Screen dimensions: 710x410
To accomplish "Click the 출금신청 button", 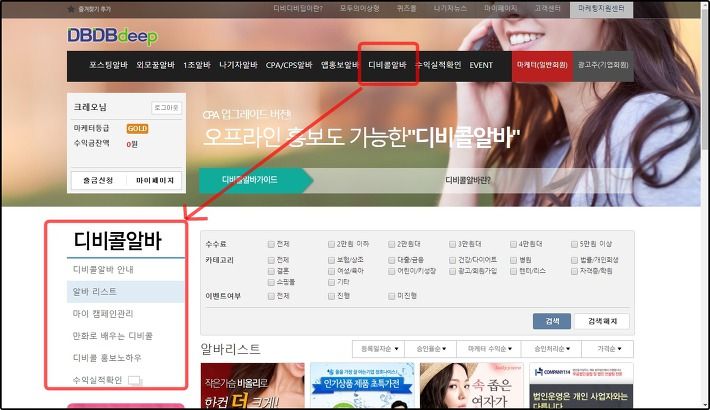I will 98,180.
